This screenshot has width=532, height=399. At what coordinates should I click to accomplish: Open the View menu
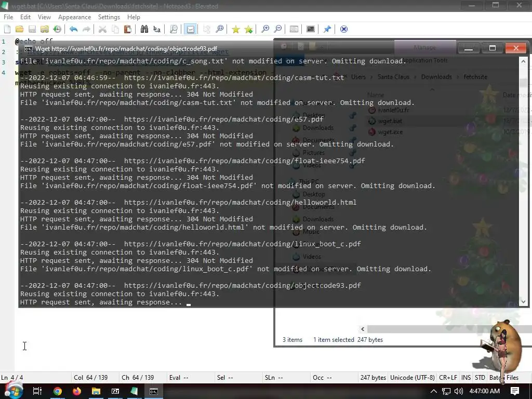(x=44, y=17)
